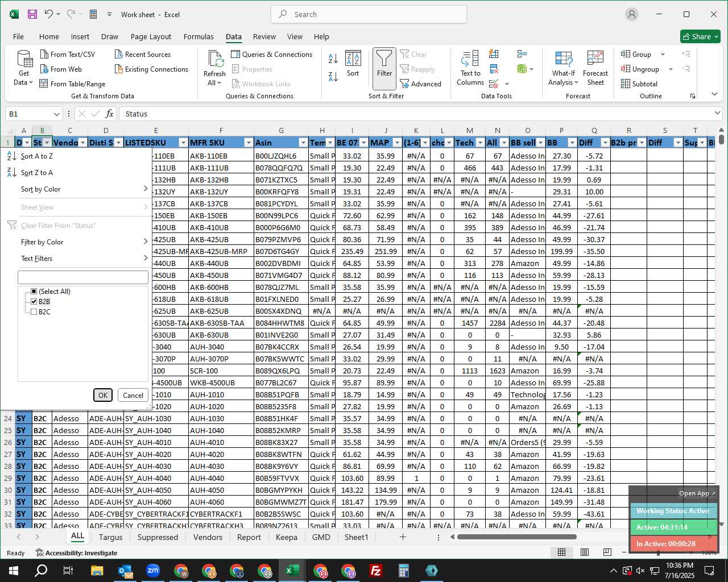Open Recent Sources
This screenshot has width=728, height=582.
(x=142, y=54)
